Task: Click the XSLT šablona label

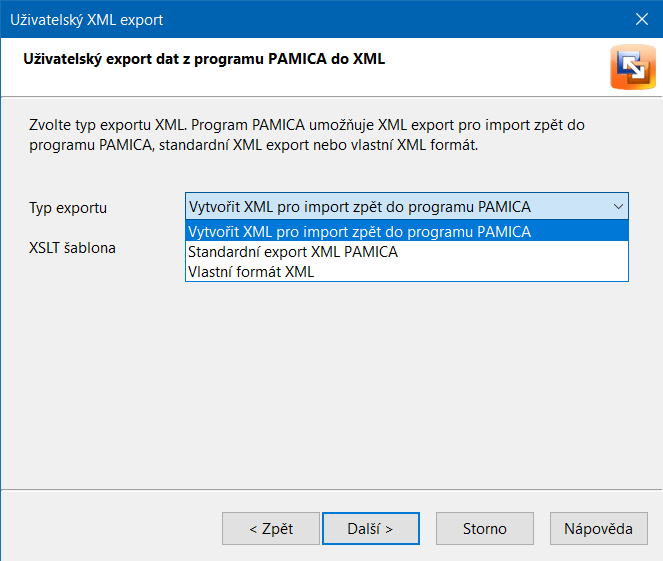Action: 72,248
